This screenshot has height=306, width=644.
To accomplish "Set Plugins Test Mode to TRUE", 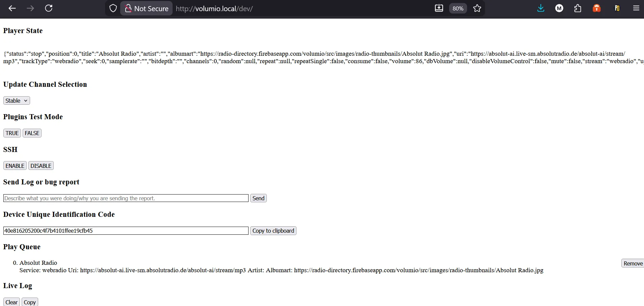I will [x=12, y=133].
